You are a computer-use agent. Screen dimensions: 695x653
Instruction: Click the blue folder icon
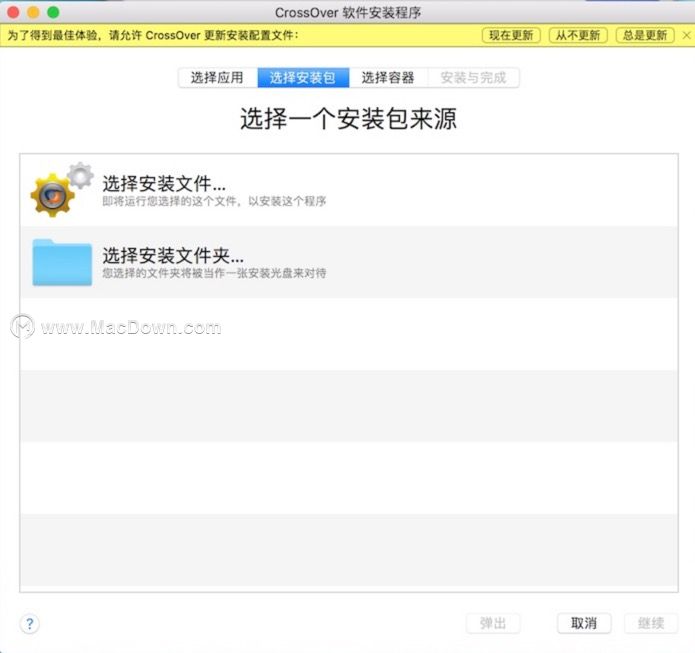point(62,262)
